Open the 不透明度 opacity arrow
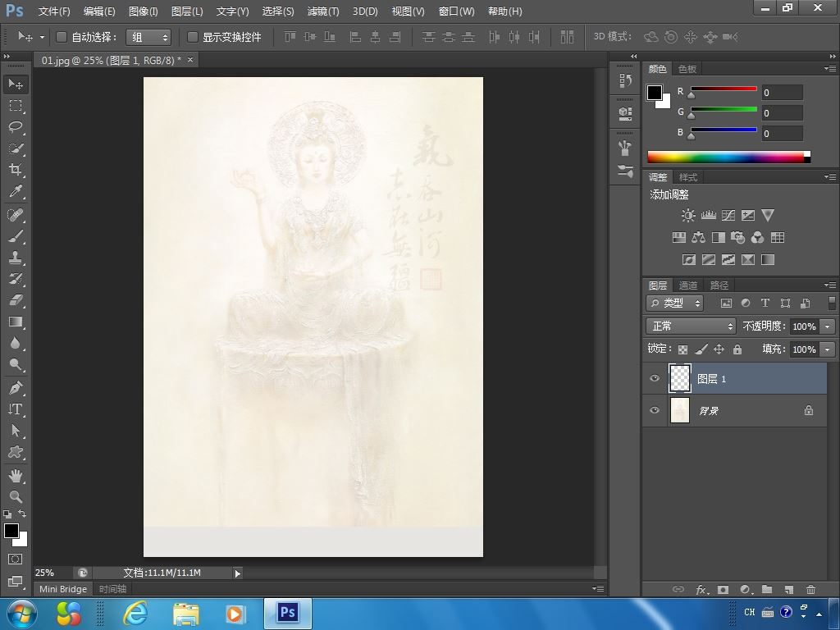This screenshot has height=630, width=840. 828,326
